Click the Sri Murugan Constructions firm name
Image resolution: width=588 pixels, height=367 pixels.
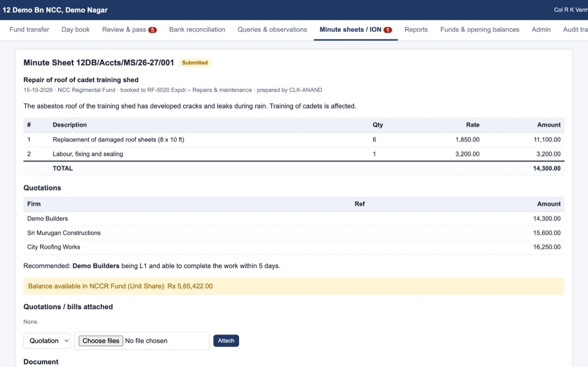(64, 233)
